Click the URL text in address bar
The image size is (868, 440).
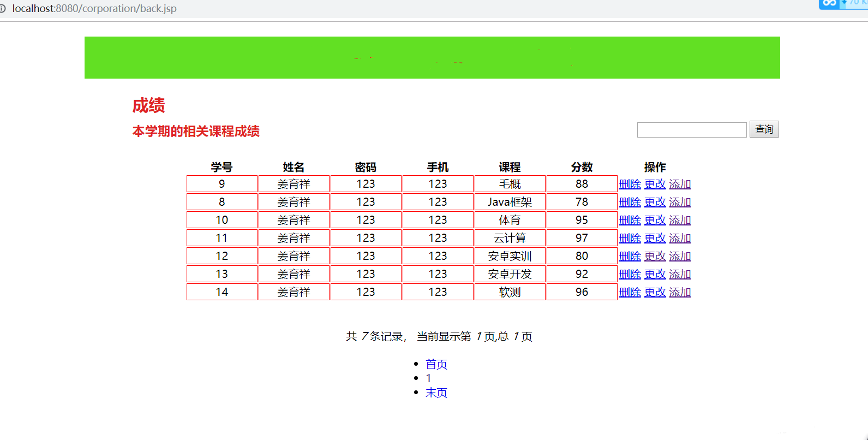tap(94, 9)
